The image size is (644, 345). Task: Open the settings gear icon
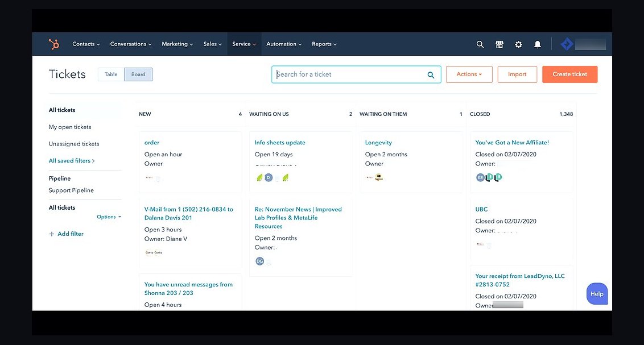(x=519, y=44)
